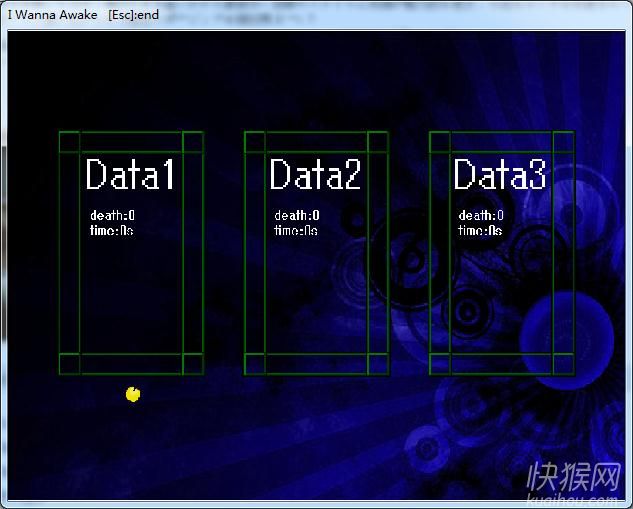Click Data3's bottom-right corner square

[564, 364]
